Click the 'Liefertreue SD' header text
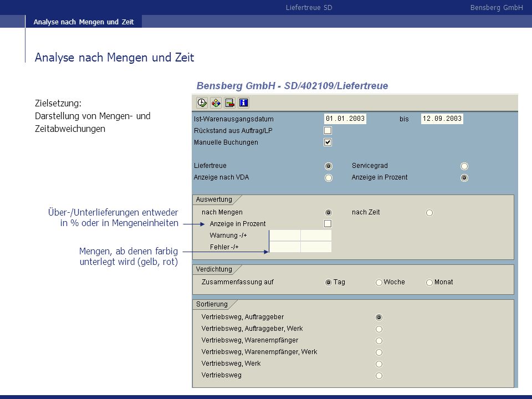 click(x=309, y=7)
